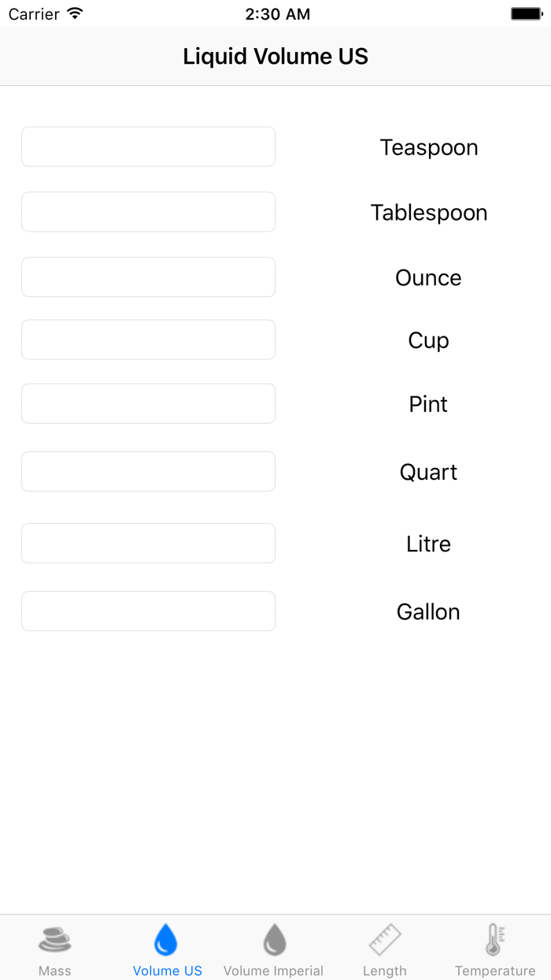Tap the Wi-Fi signal icon

click(x=75, y=14)
